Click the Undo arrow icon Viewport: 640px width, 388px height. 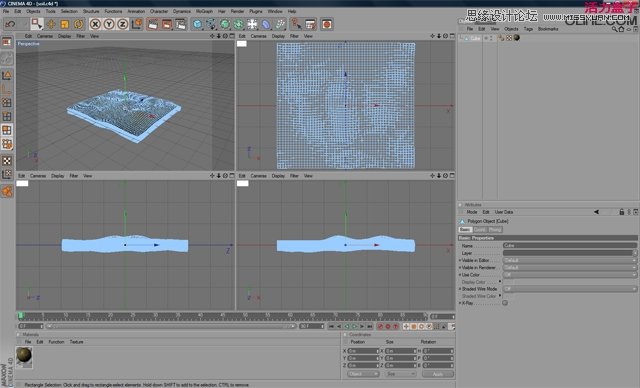(x=10, y=24)
